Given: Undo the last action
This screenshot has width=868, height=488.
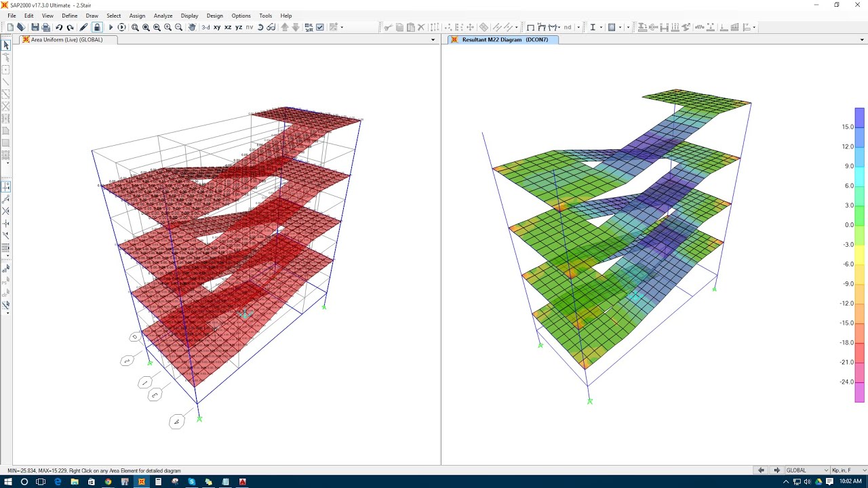Looking at the screenshot, I should click(58, 27).
